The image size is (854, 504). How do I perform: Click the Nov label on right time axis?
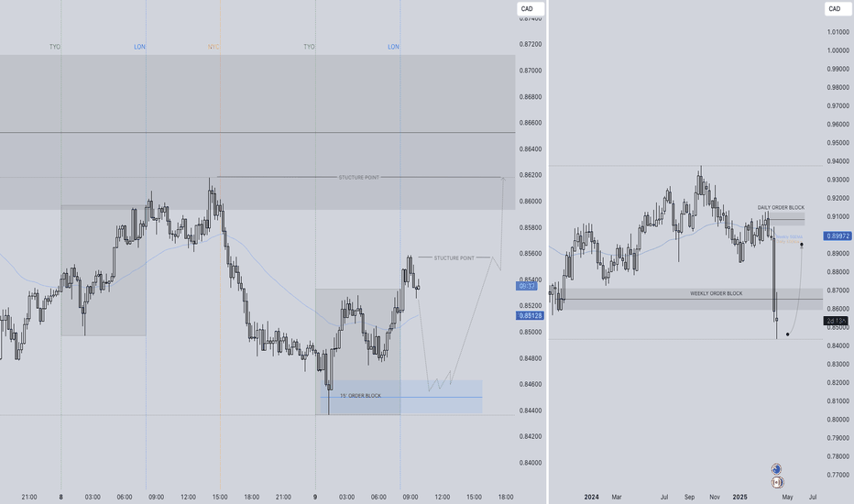(x=715, y=497)
